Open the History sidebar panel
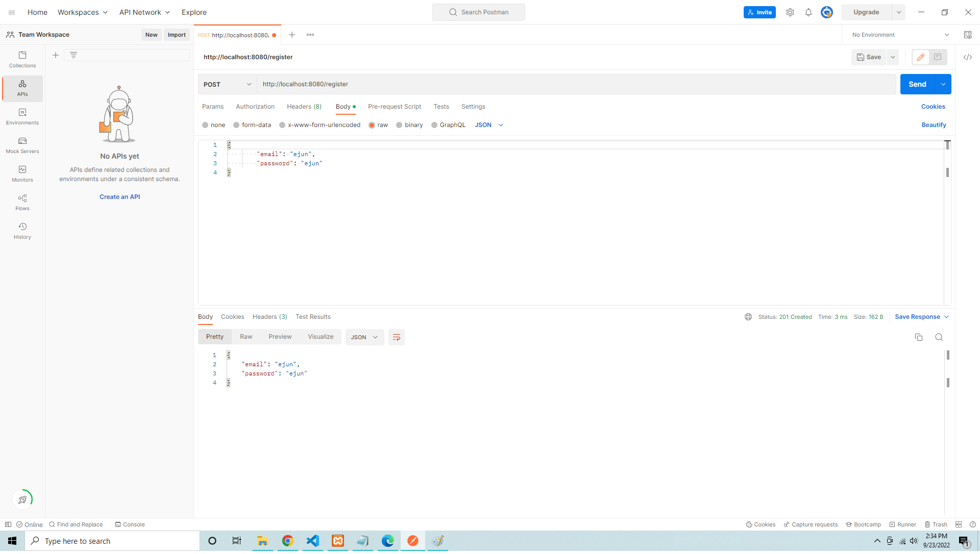The height and width of the screenshot is (554, 980). [x=22, y=231]
